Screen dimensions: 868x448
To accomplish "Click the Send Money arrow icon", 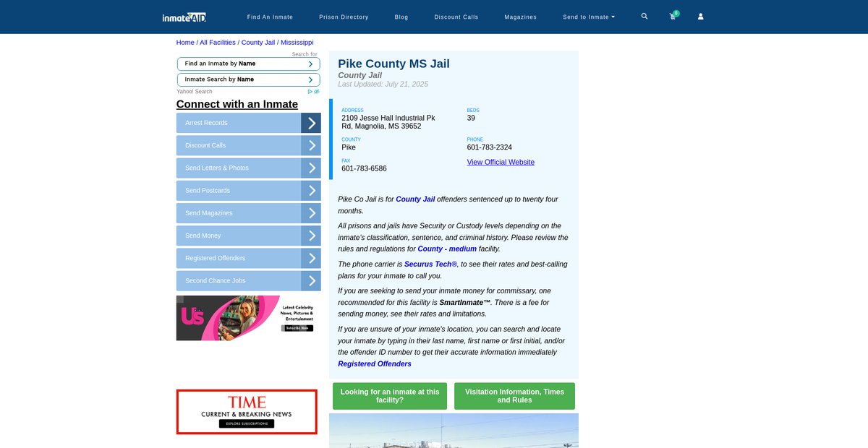I will (x=311, y=236).
